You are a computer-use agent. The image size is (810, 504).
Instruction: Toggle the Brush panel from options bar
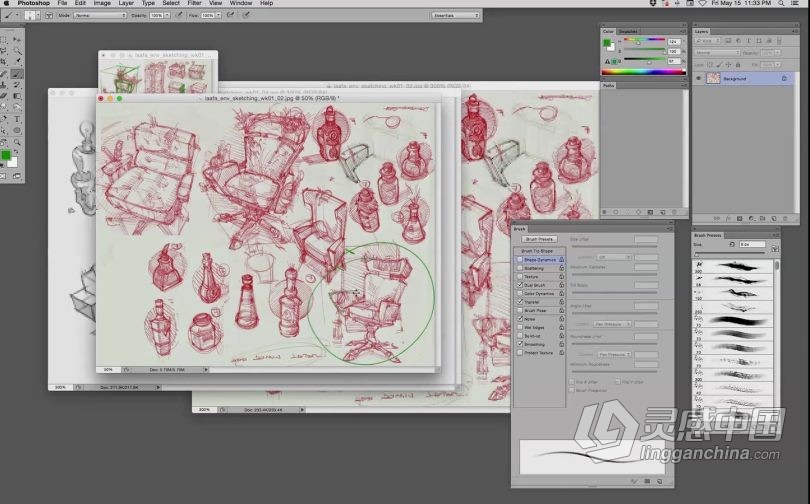tap(49, 15)
